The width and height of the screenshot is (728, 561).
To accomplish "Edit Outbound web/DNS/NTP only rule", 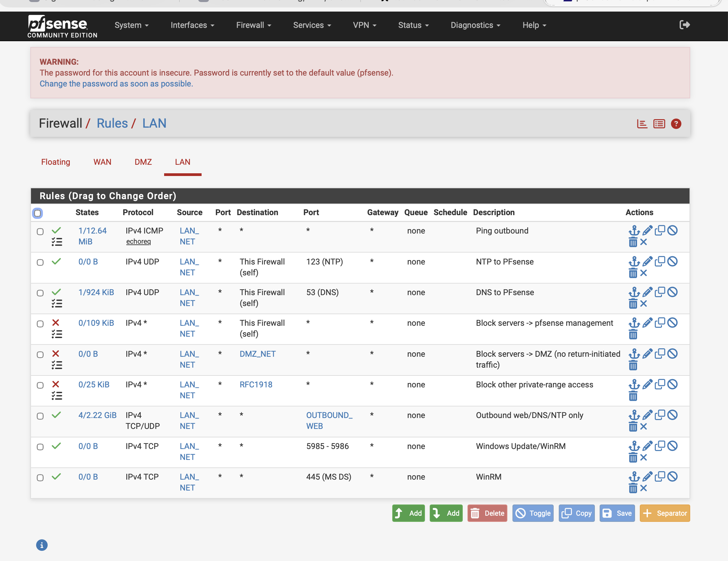I will click(x=647, y=415).
